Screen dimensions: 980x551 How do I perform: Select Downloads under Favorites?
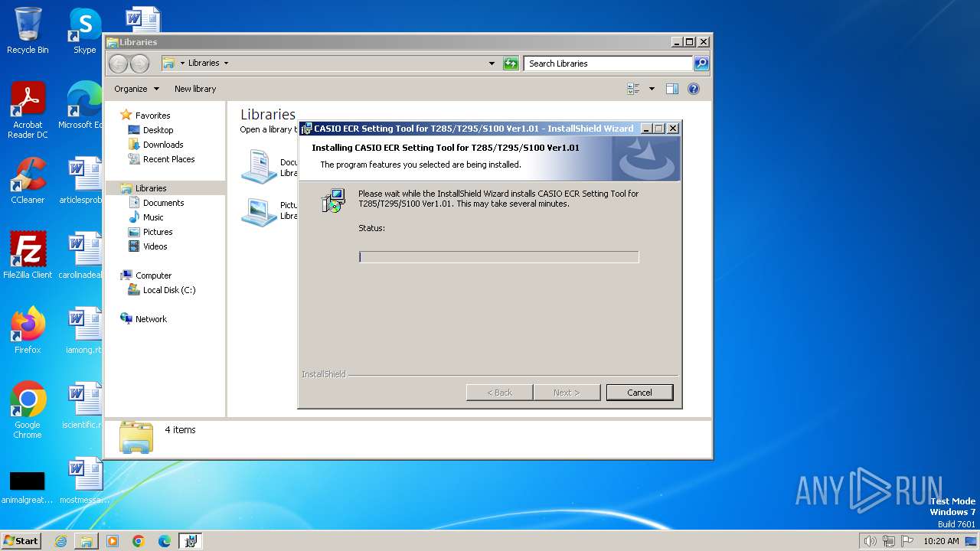(163, 145)
